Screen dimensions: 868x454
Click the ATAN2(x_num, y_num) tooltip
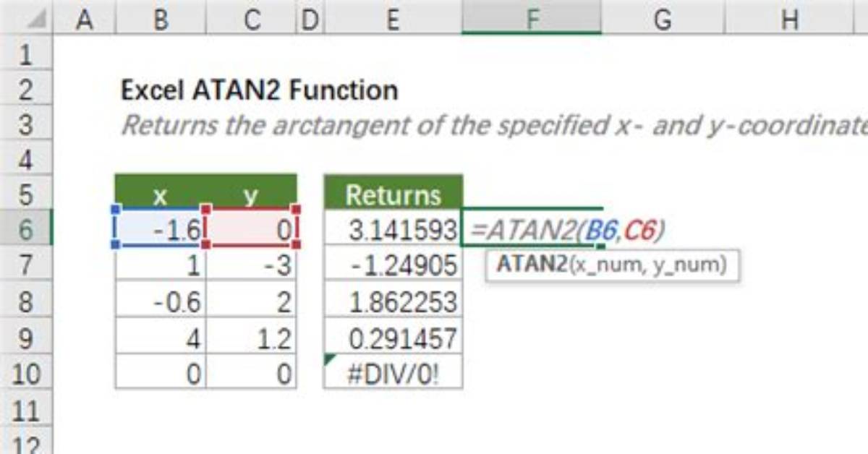612,265
